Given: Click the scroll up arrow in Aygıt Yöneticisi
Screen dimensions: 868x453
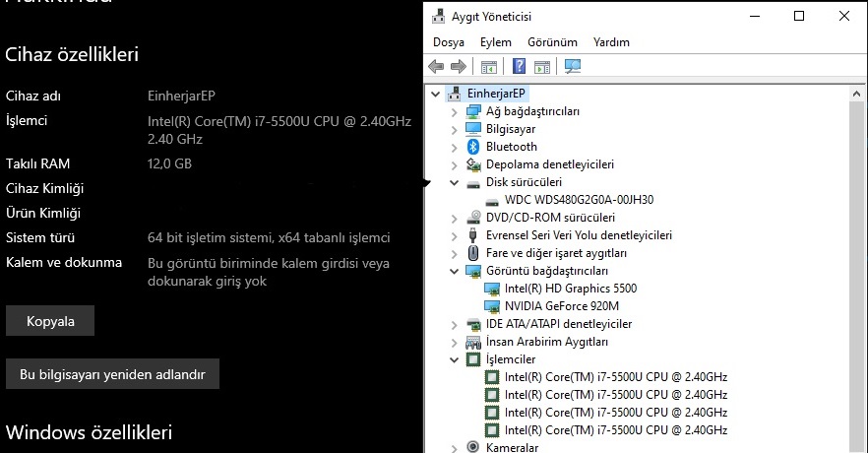Looking at the screenshot, I should click(x=856, y=93).
